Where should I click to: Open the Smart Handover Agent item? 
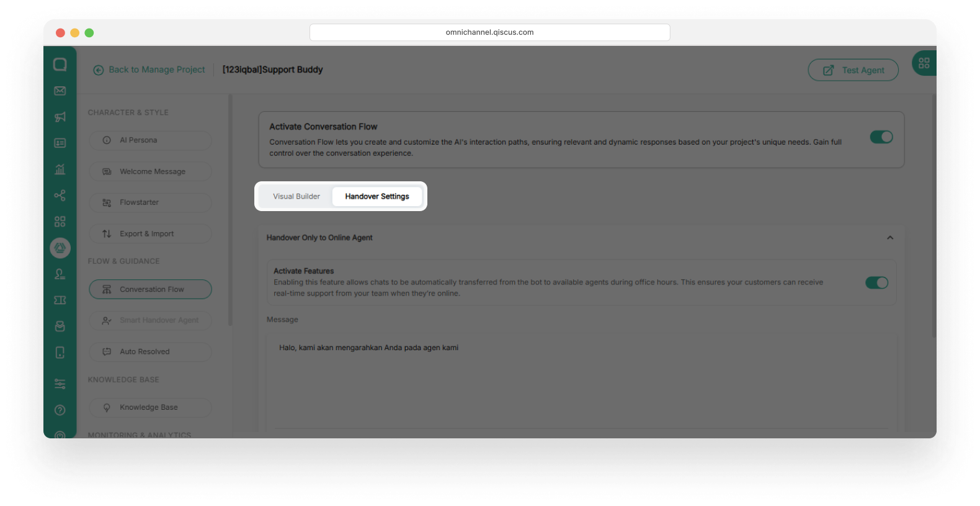coord(151,320)
